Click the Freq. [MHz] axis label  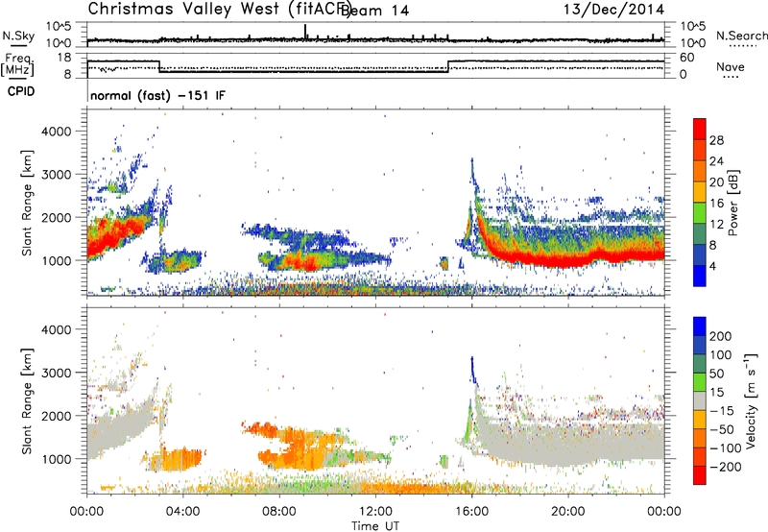click(x=18, y=65)
